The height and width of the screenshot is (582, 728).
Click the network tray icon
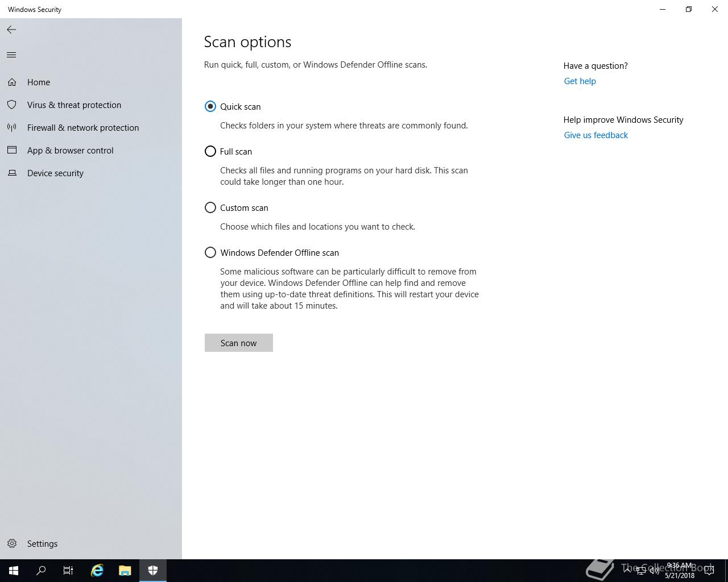(641, 571)
